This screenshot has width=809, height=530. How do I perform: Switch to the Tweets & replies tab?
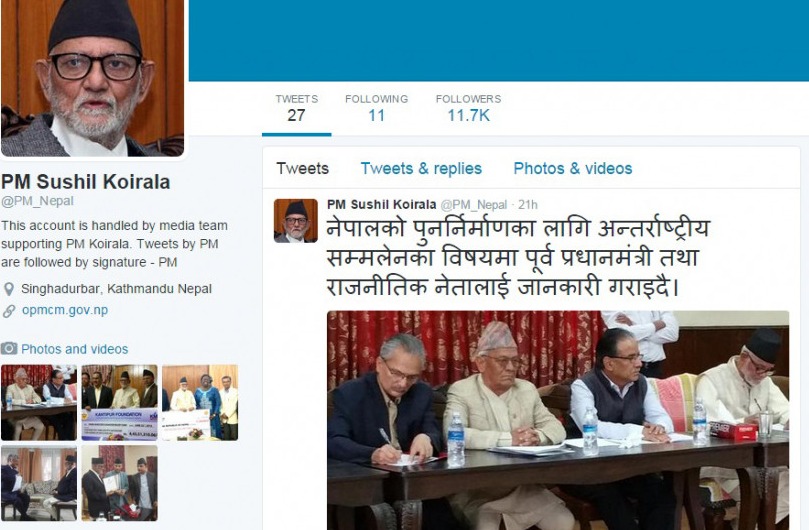pos(421,168)
